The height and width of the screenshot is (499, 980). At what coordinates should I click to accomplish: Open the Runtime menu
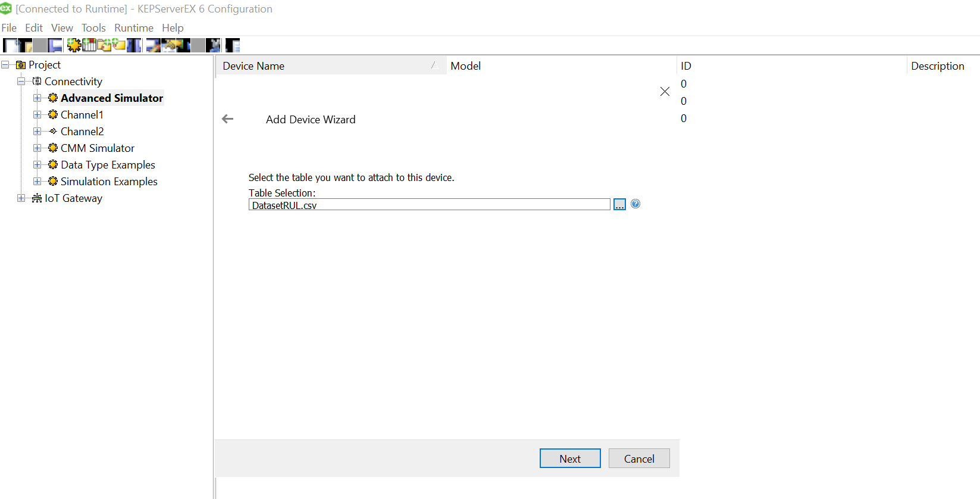134,28
